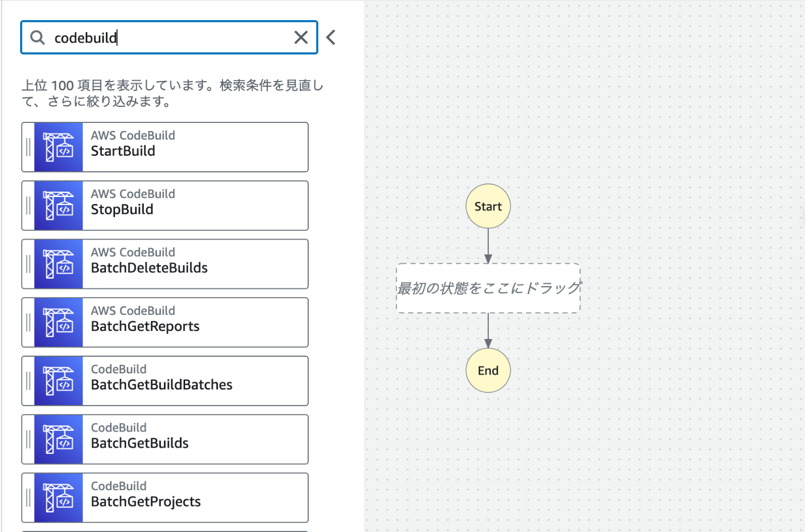Collapse the states browser panel
The height and width of the screenshot is (532, 805).
(x=331, y=37)
